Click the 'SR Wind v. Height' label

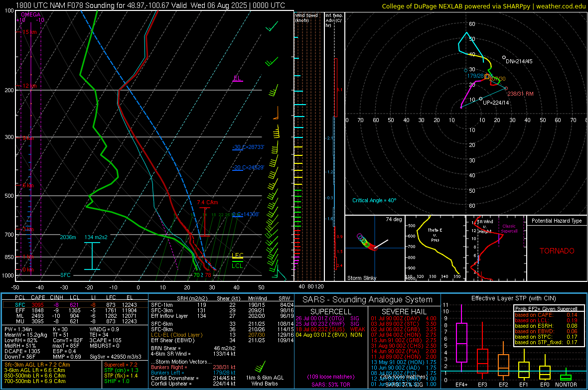coord(485,227)
